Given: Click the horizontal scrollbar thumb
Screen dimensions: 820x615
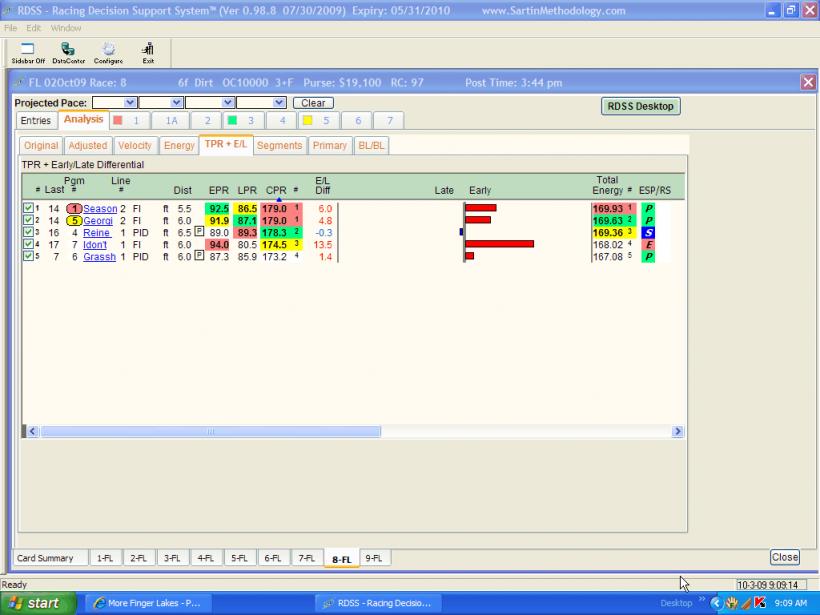Looking at the screenshot, I should pos(211,431).
